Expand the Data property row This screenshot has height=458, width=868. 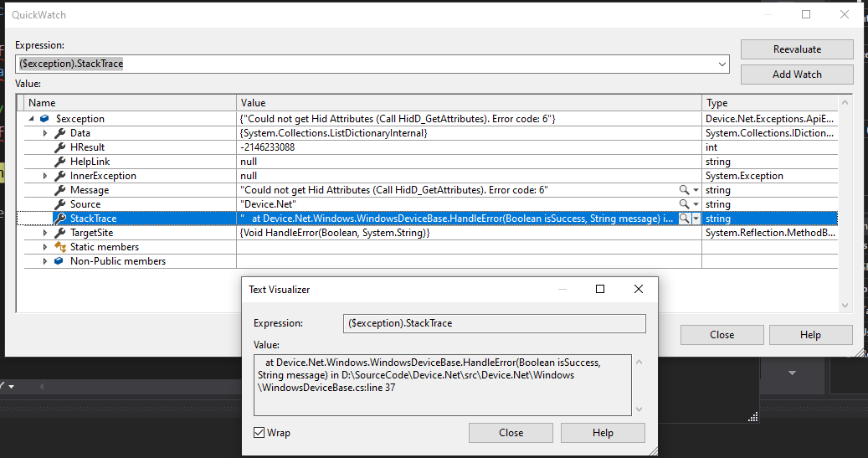point(45,133)
